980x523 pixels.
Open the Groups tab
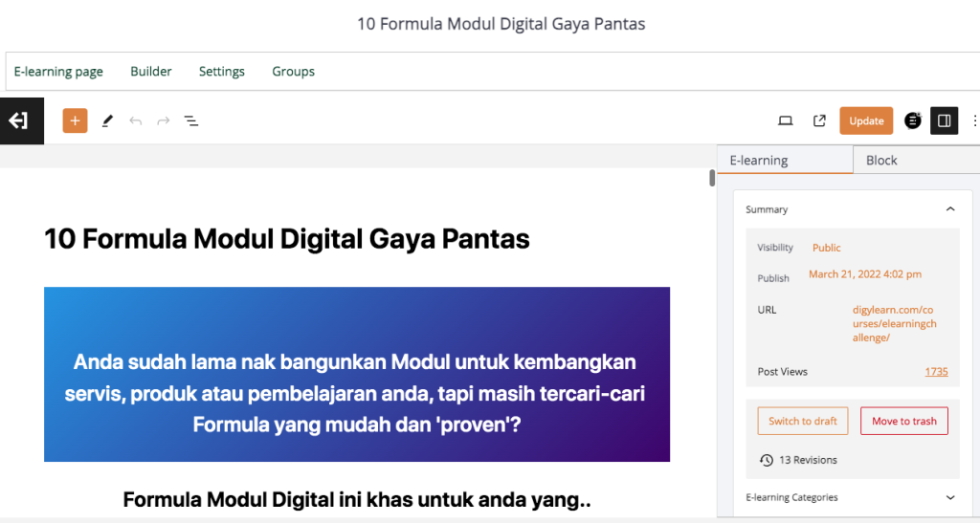click(293, 72)
